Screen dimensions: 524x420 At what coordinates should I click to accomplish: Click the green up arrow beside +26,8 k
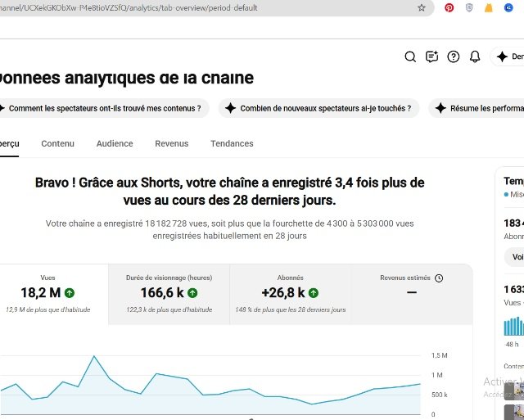[314, 293]
